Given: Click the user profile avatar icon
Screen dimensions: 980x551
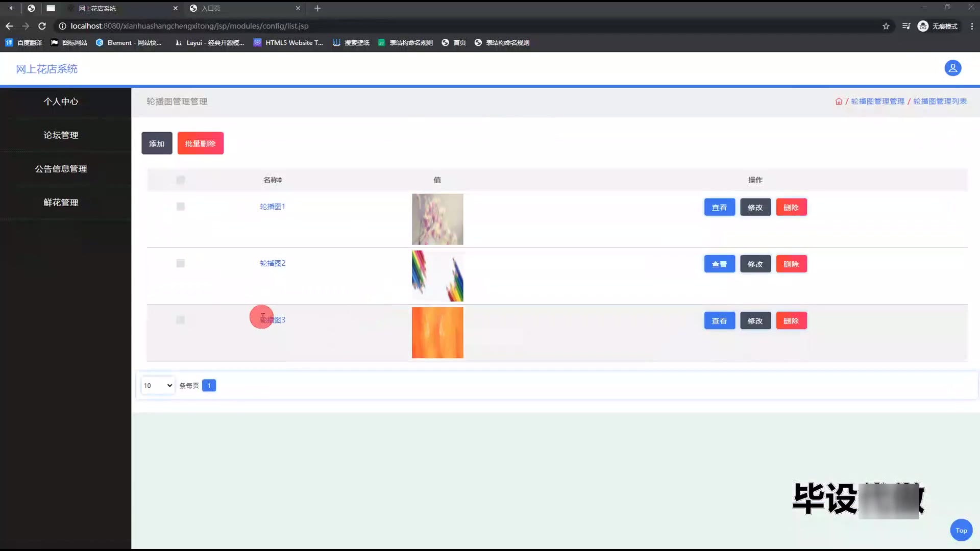Looking at the screenshot, I should coord(952,68).
